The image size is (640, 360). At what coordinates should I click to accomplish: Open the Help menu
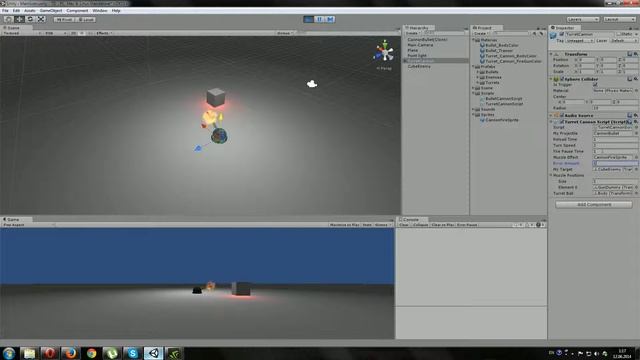116,11
